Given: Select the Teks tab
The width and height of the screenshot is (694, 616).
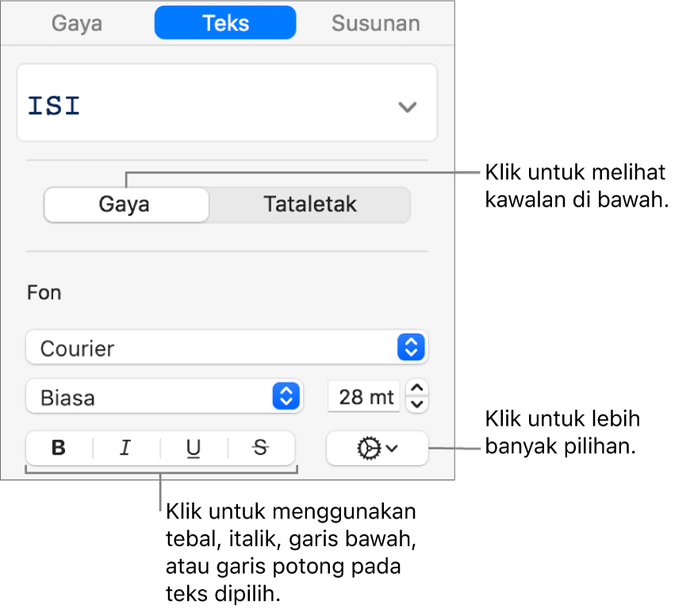Looking at the screenshot, I should 225,23.
